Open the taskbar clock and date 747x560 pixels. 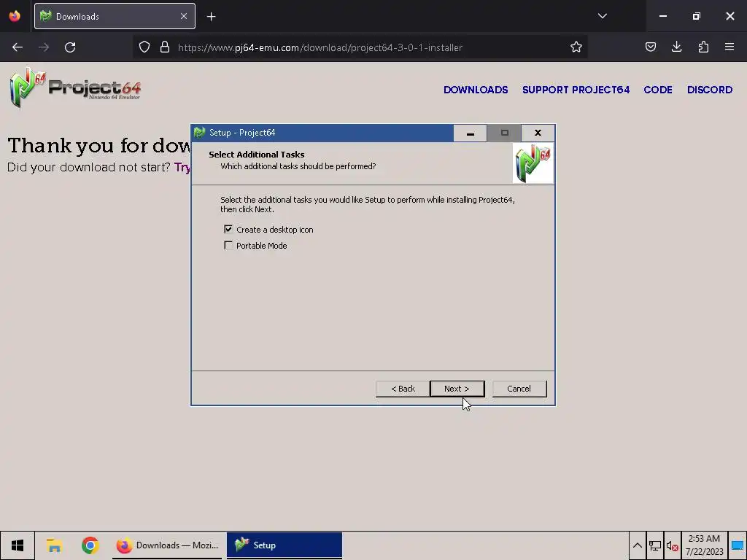point(704,545)
